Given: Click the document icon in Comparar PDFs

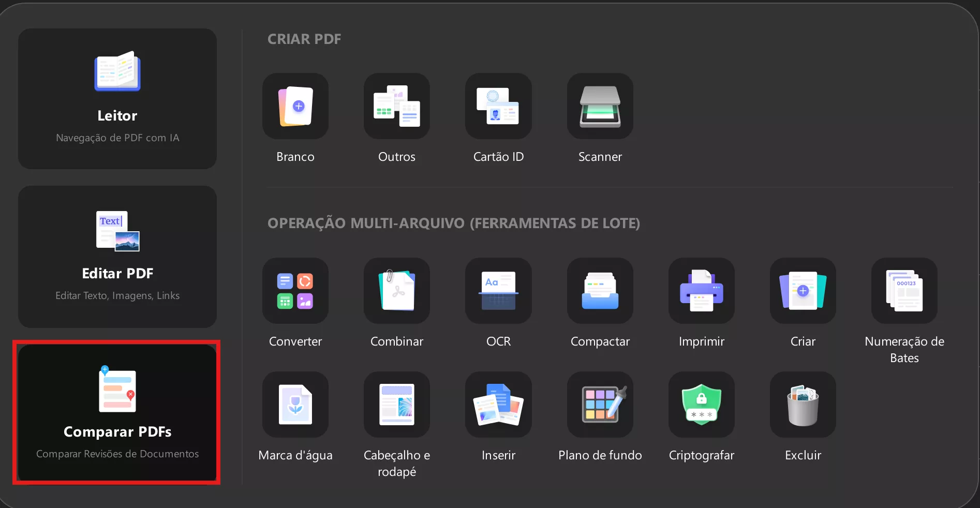Looking at the screenshot, I should tap(117, 389).
